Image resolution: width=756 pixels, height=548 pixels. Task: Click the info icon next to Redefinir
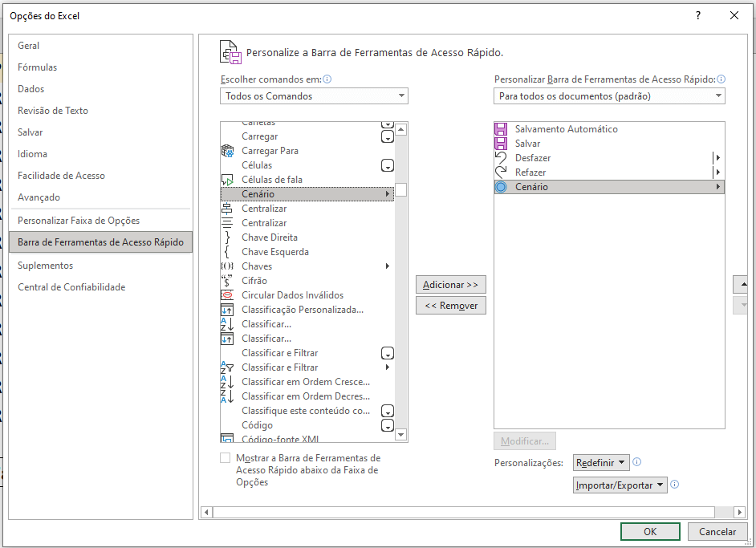pyautogui.click(x=637, y=461)
